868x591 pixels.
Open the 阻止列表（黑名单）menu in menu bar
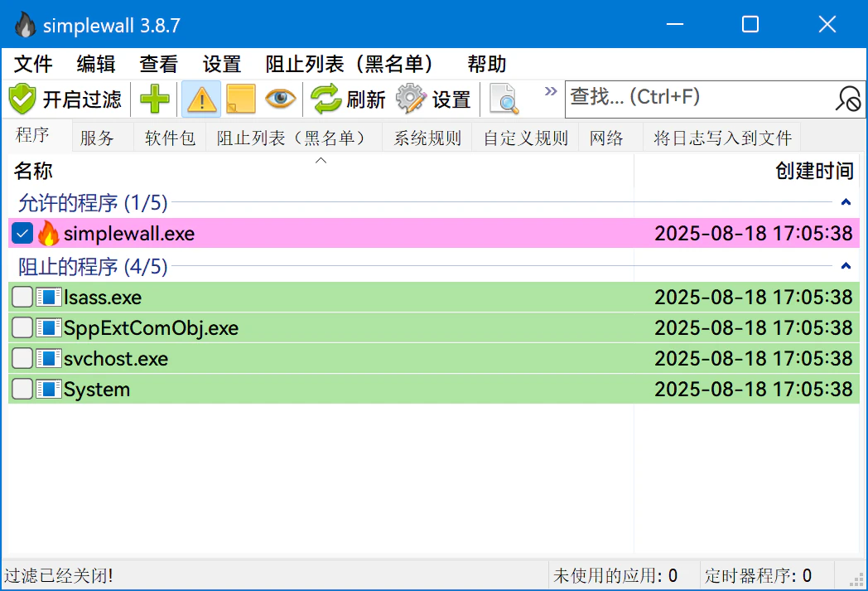(350, 65)
